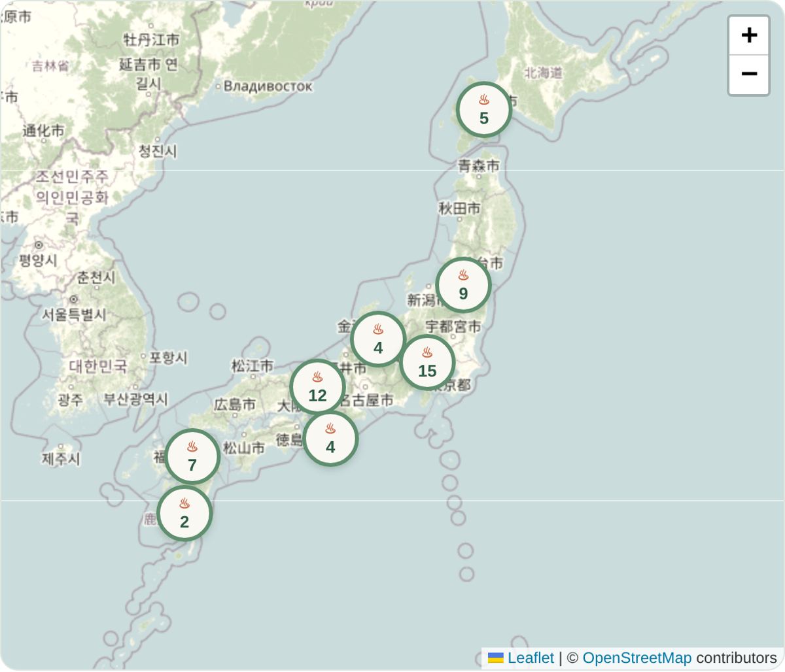Click the 吉林省 province label

pyautogui.click(x=50, y=65)
